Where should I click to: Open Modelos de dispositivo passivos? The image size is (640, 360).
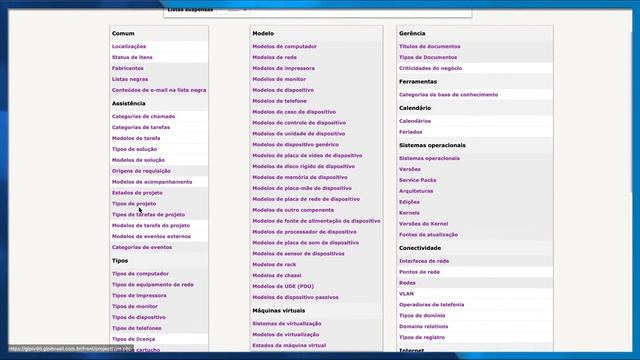click(x=295, y=298)
